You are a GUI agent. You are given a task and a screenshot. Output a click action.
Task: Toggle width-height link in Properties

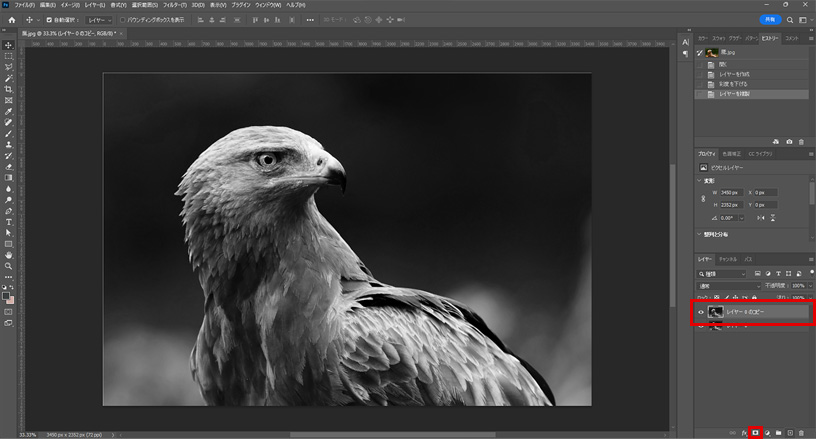(703, 199)
